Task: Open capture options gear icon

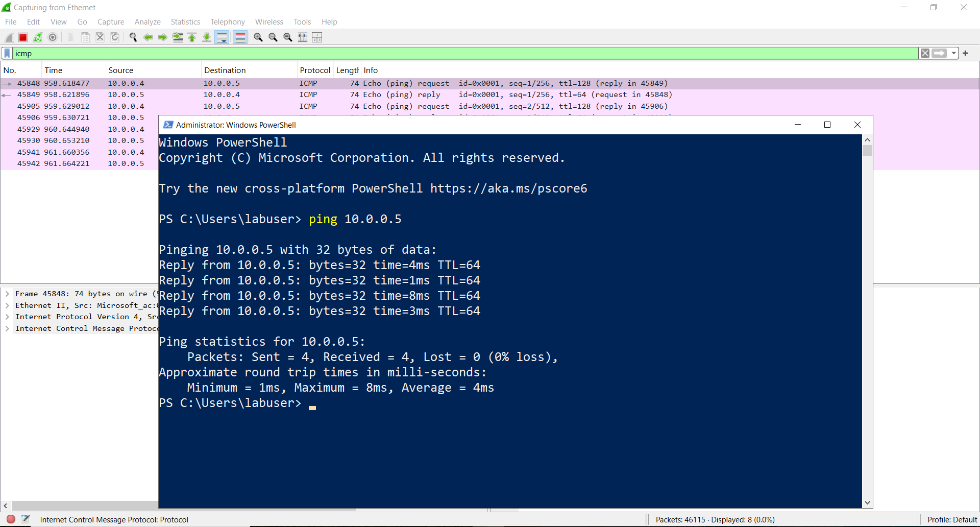Action: coord(53,37)
